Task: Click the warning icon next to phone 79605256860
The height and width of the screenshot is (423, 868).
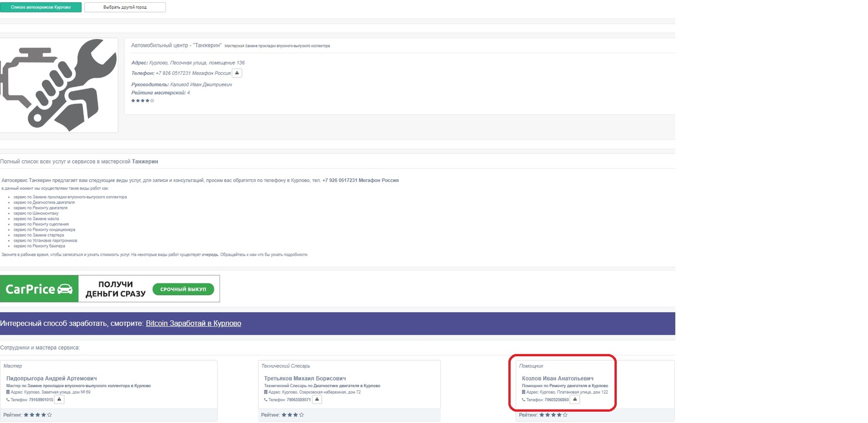Action: (x=575, y=400)
